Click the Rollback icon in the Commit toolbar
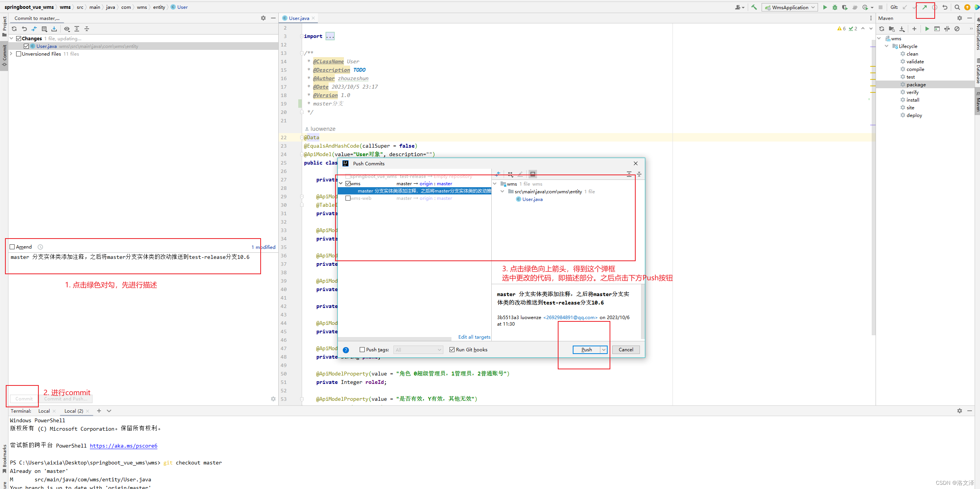 coord(24,29)
